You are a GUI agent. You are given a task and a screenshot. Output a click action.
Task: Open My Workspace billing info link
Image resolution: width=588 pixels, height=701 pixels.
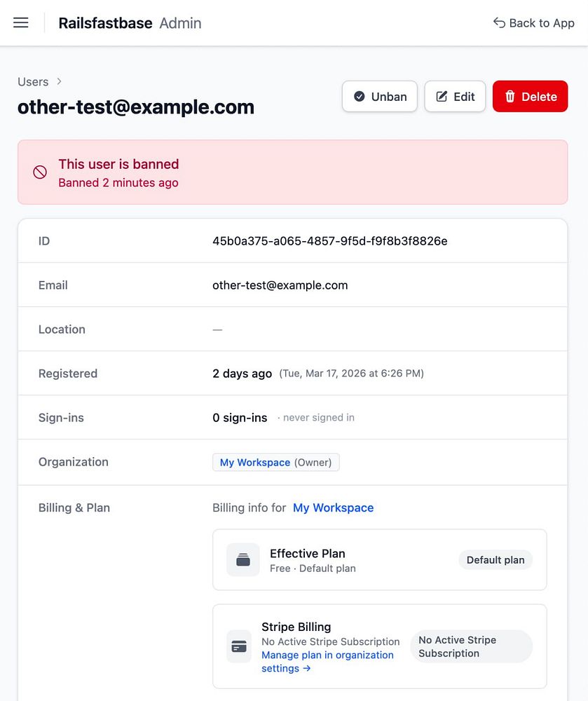[333, 508]
